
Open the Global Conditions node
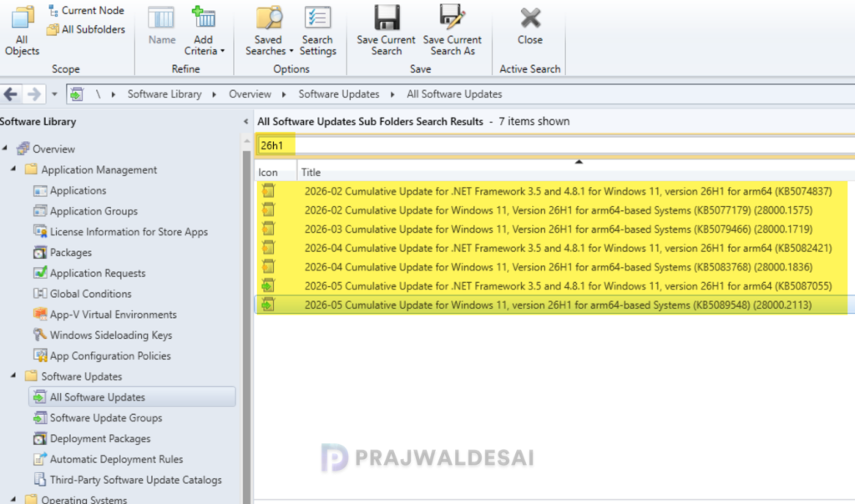tap(83, 294)
